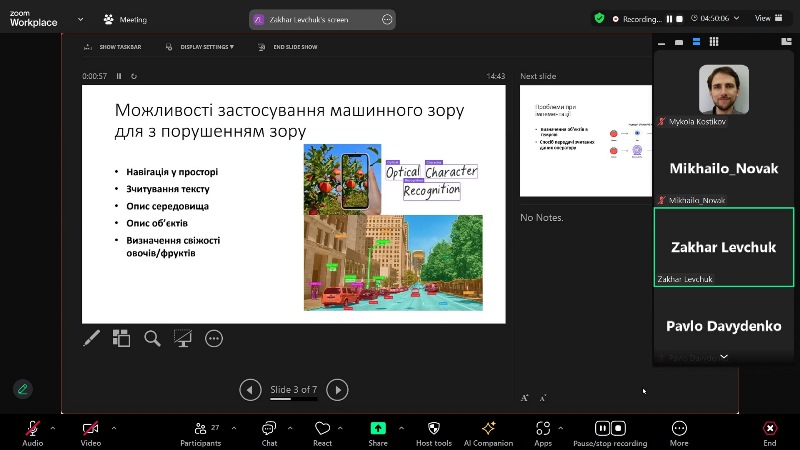
Task: Select Mikhailo_Novak participant tile
Action: click(x=723, y=168)
